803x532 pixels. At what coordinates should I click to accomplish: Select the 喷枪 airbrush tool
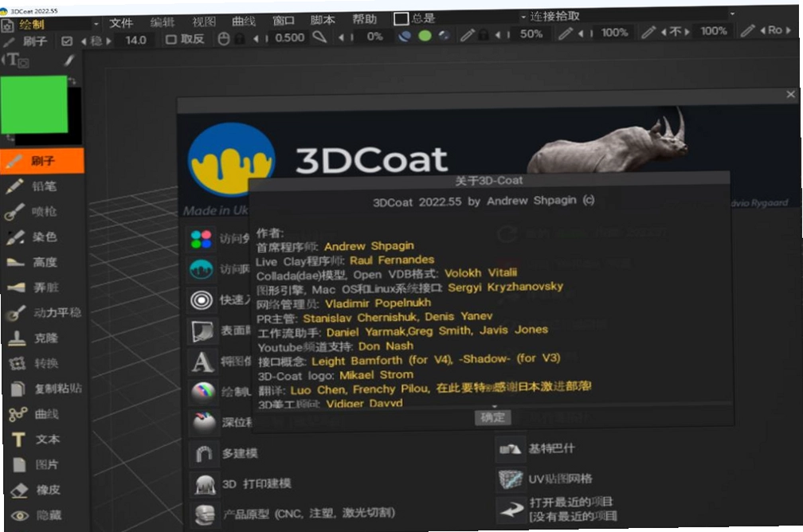pyautogui.click(x=42, y=211)
